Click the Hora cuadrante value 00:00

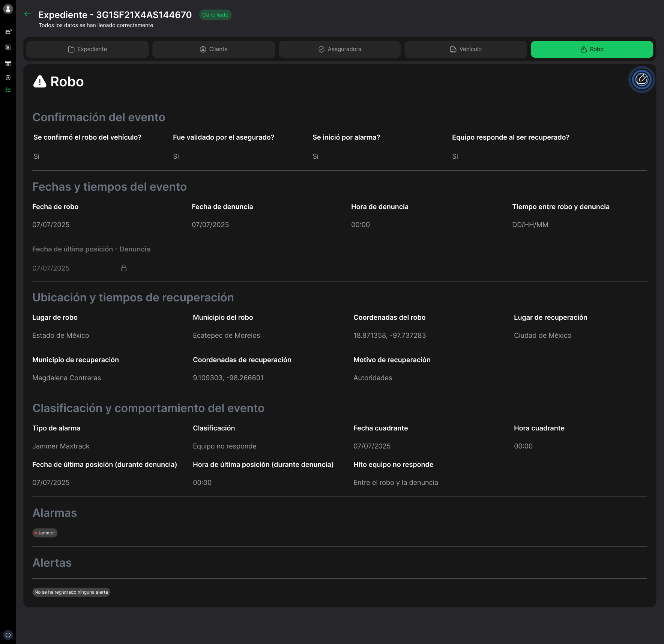pos(523,446)
